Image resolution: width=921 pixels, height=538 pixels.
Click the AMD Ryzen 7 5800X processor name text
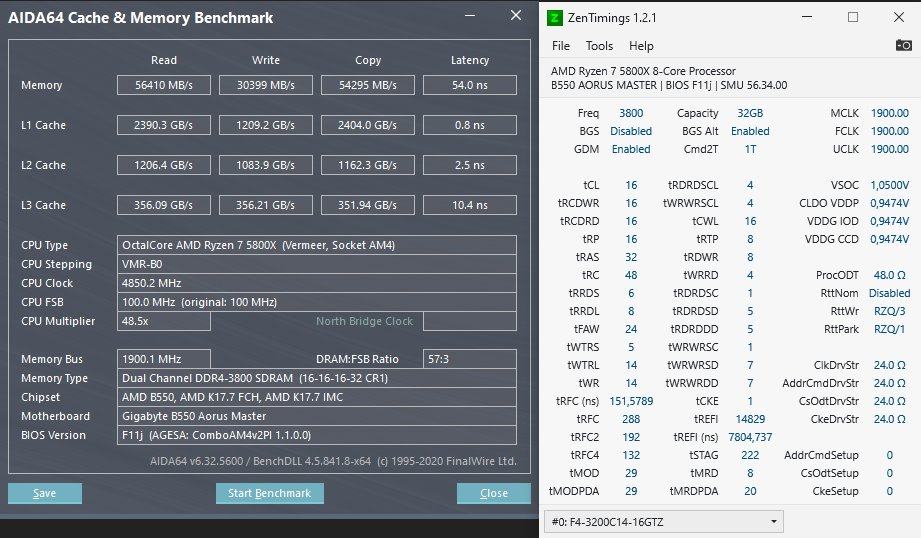point(643,71)
